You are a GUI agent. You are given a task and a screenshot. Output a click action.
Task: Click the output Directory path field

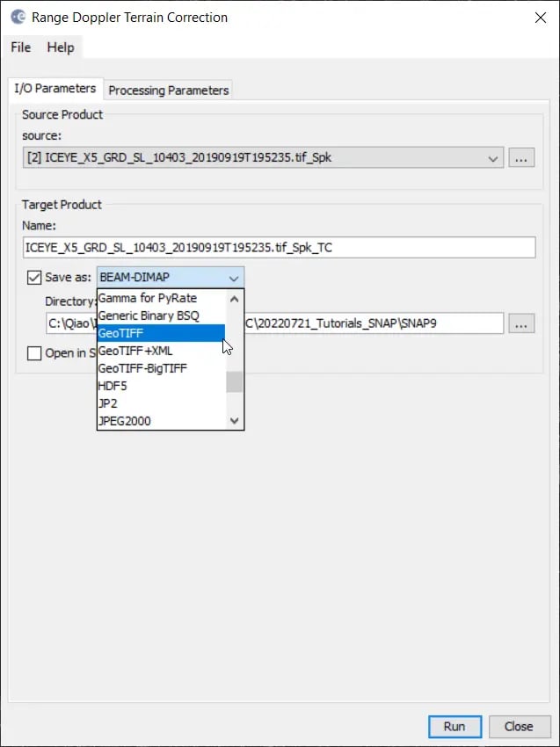pos(274,323)
